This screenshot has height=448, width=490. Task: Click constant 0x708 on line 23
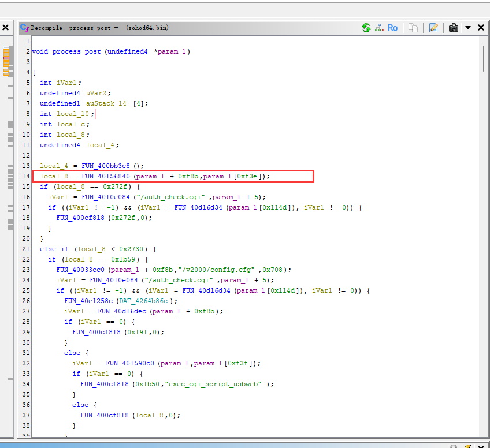click(x=272, y=270)
